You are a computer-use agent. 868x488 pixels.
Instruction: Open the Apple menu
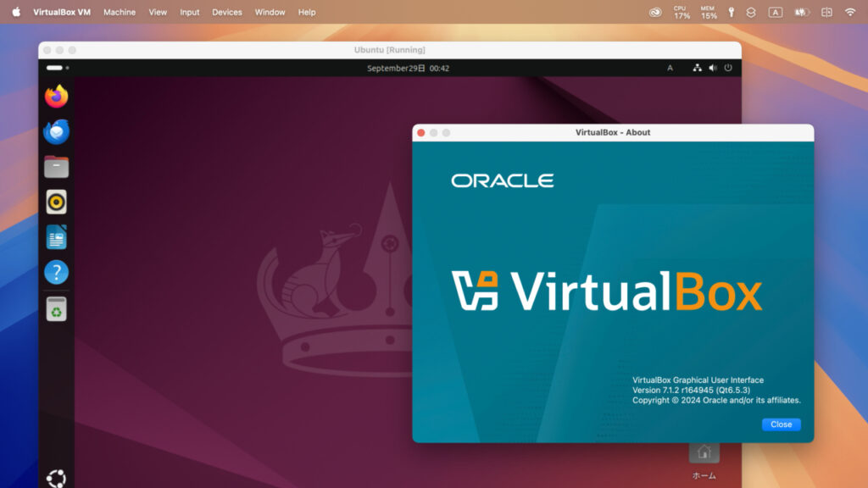coord(16,12)
